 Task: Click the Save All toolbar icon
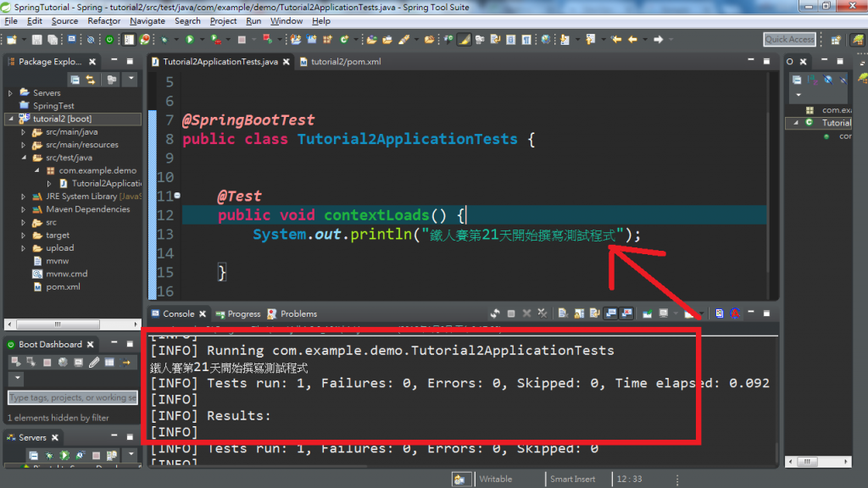(53, 40)
